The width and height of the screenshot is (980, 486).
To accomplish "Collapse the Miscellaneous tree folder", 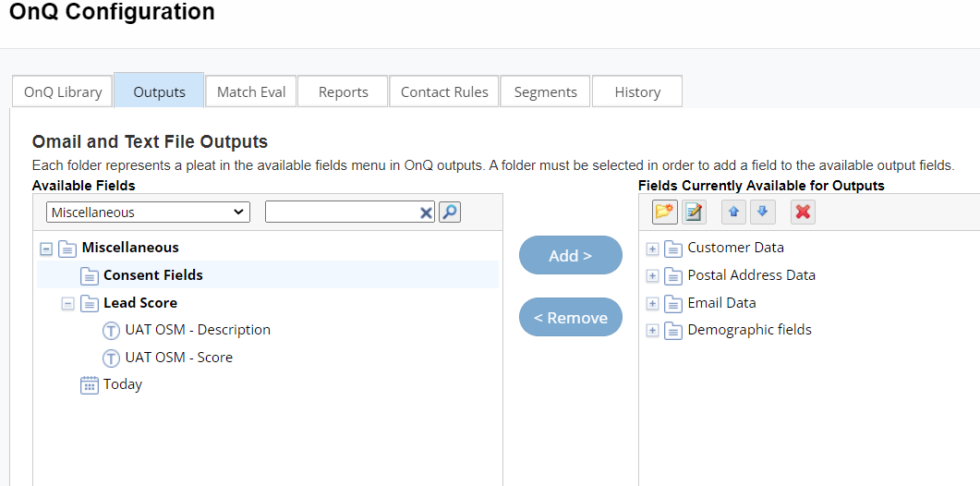I will tap(46, 249).
